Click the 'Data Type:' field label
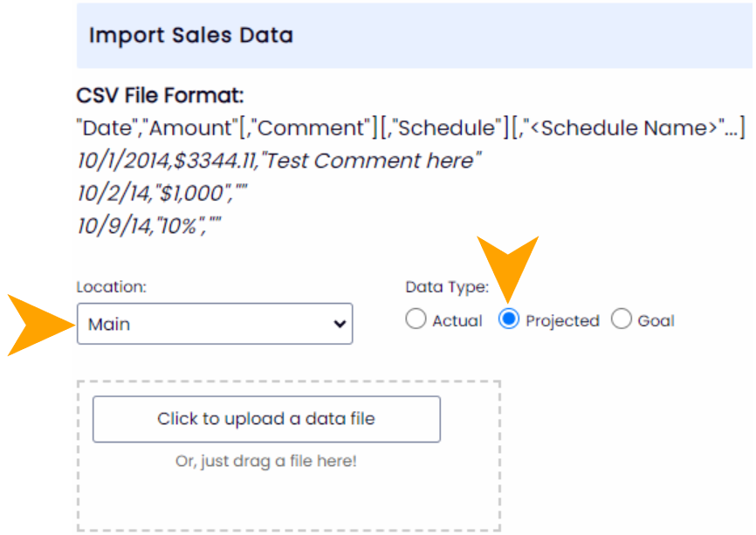Screen dimensions: 756x535 (x=446, y=286)
